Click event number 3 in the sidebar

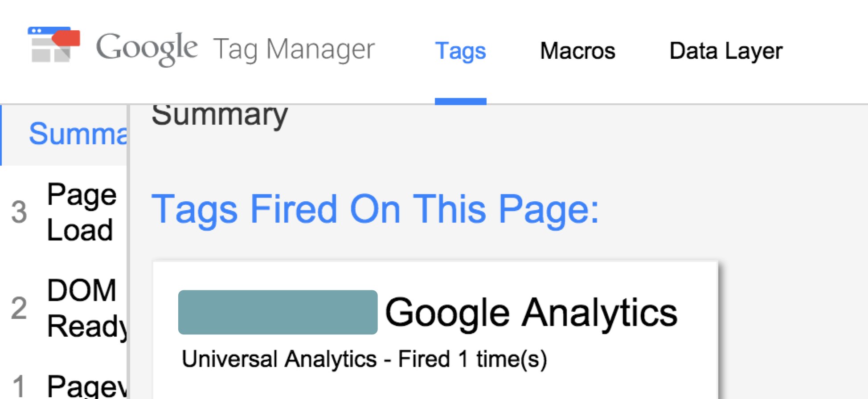(19, 212)
